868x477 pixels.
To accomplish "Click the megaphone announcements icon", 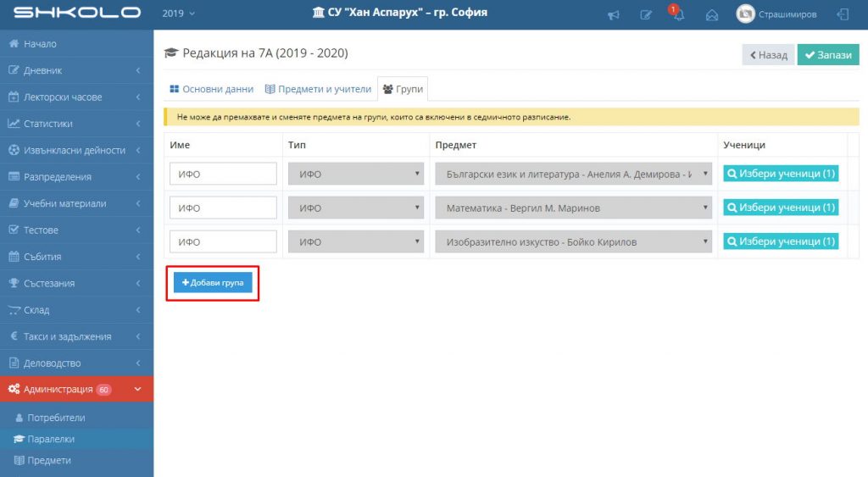I will (614, 15).
